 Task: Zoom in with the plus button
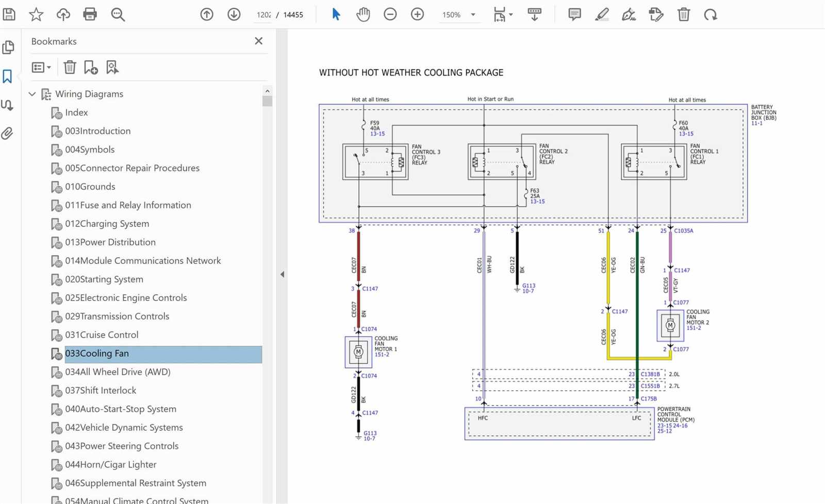click(418, 14)
